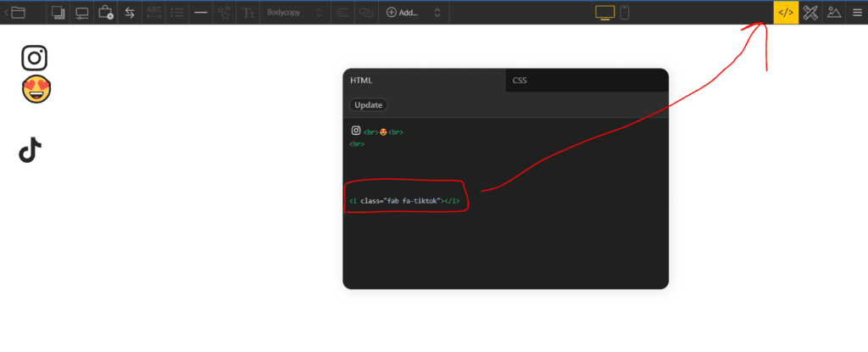Viewport: 868px width, 352px height.
Task: Click the swap arrows icon
Action: (x=130, y=12)
